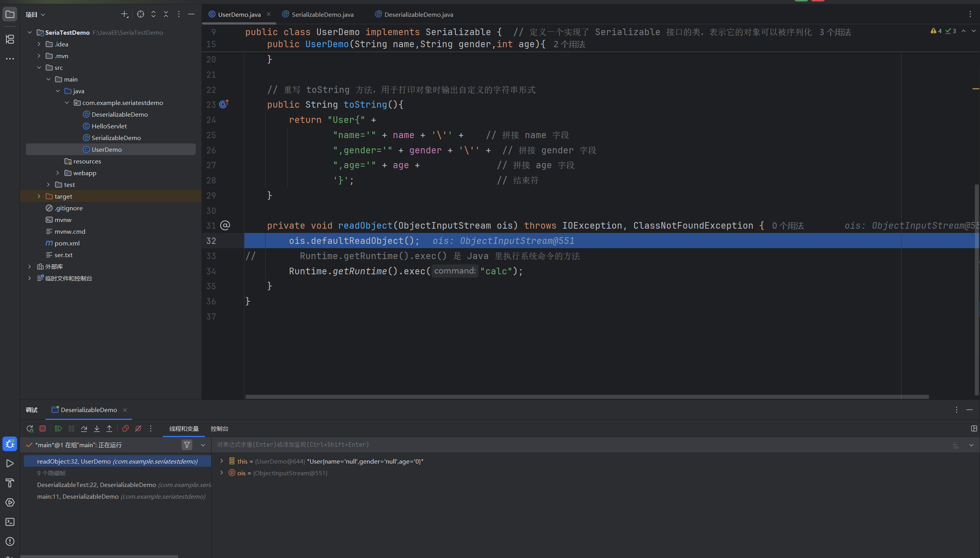This screenshot has width=980, height=558.
Task: Open the View Breakpoints icon
Action: (125, 428)
